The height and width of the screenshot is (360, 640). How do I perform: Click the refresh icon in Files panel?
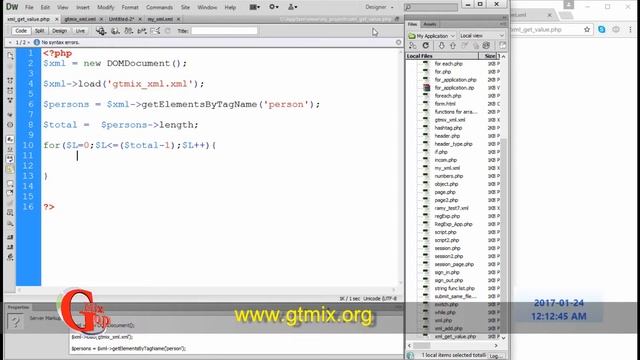click(426, 46)
